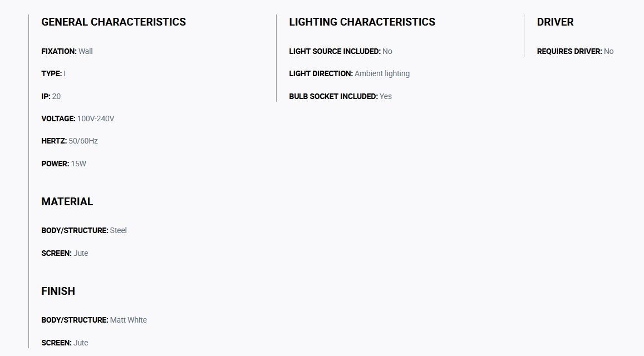
Task: Click the Light Source Included: No line
Action: click(341, 51)
